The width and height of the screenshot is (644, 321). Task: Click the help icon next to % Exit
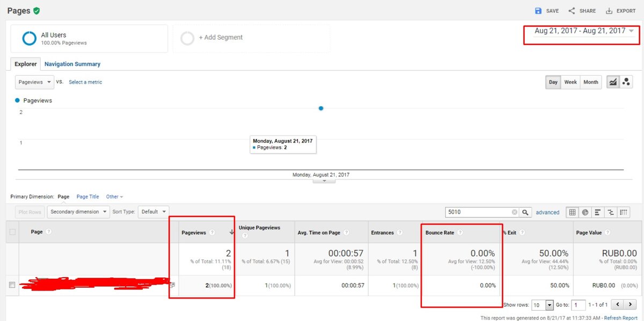522,233
